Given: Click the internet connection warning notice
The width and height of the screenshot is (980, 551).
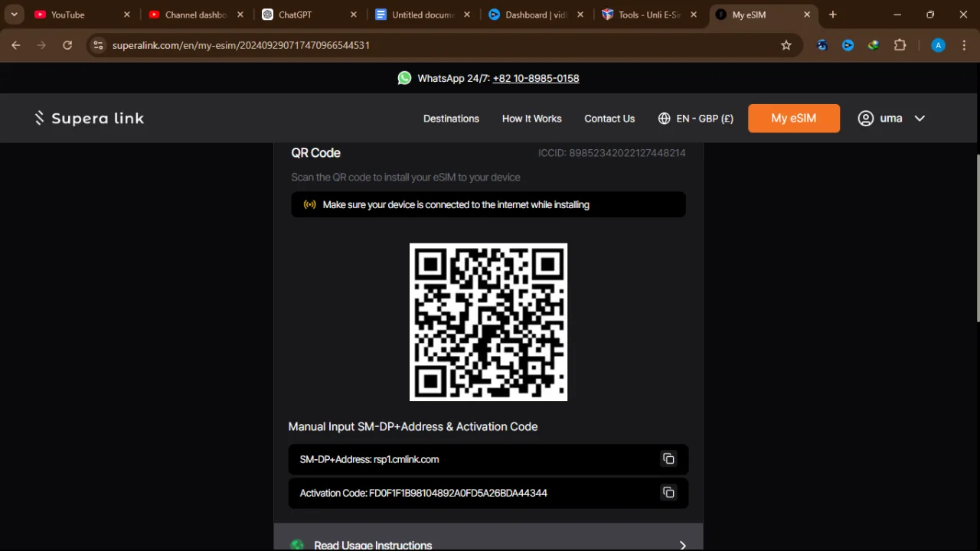Looking at the screenshot, I should [x=488, y=204].
